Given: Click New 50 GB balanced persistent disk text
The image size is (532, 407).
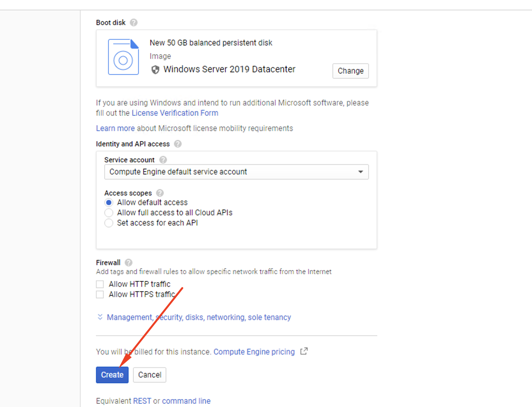Looking at the screenshot, I should [x=211, y=43].
